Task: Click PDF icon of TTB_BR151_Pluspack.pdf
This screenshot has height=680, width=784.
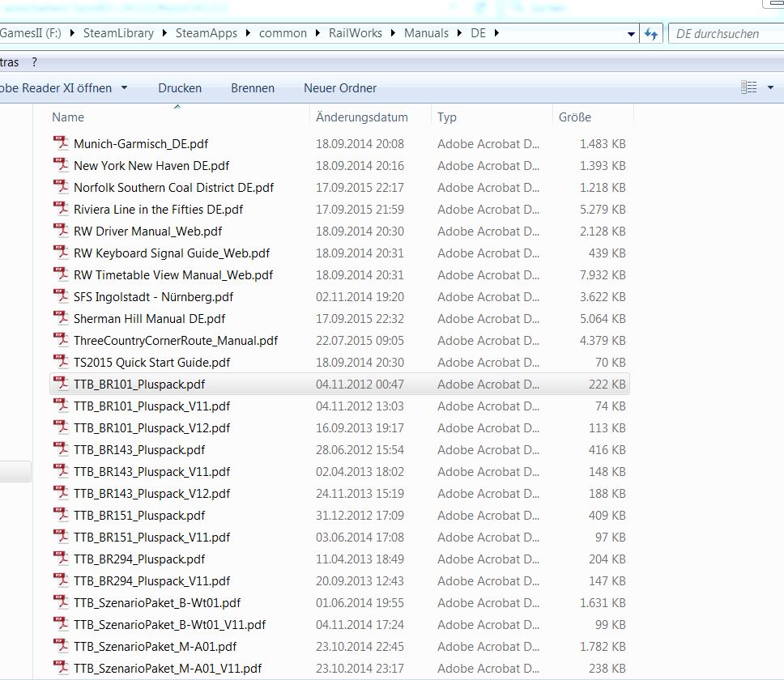Action: point(61,515)
